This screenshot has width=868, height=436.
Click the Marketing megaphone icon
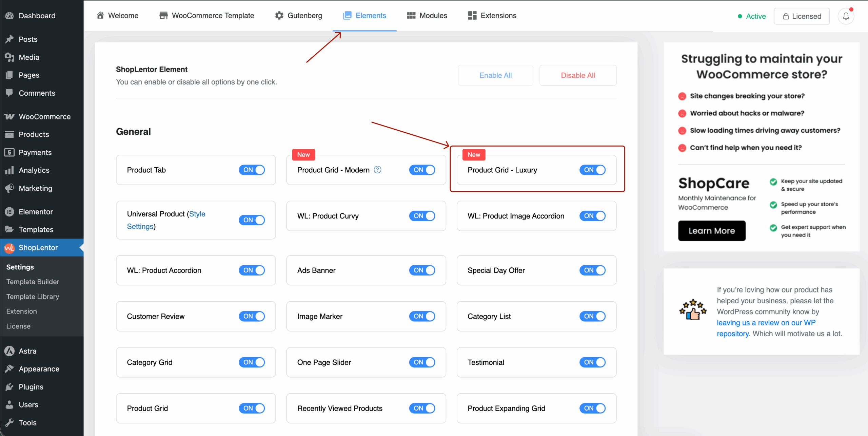click(x=9, y=188)
